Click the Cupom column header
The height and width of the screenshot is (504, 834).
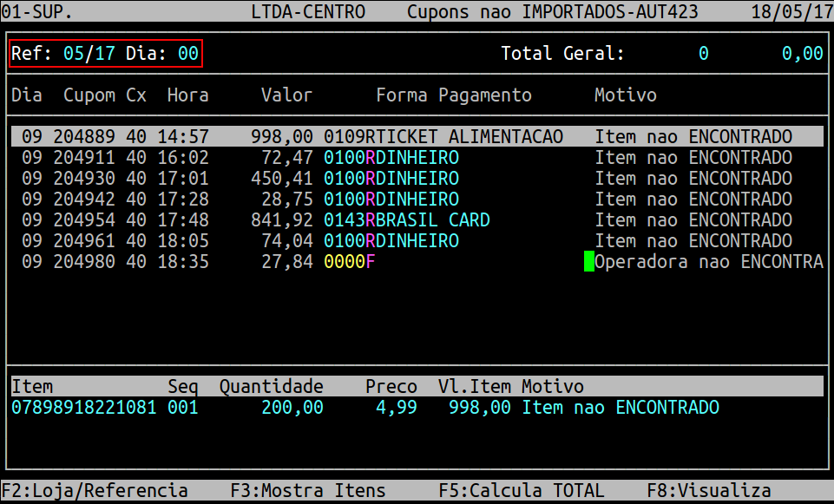tap(89, 95)
